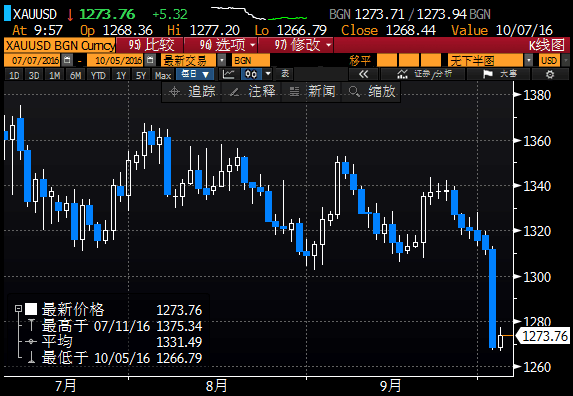Screen dimensions: 573x396
Task: Open the end date calendar picker
Action: point(150,60)
